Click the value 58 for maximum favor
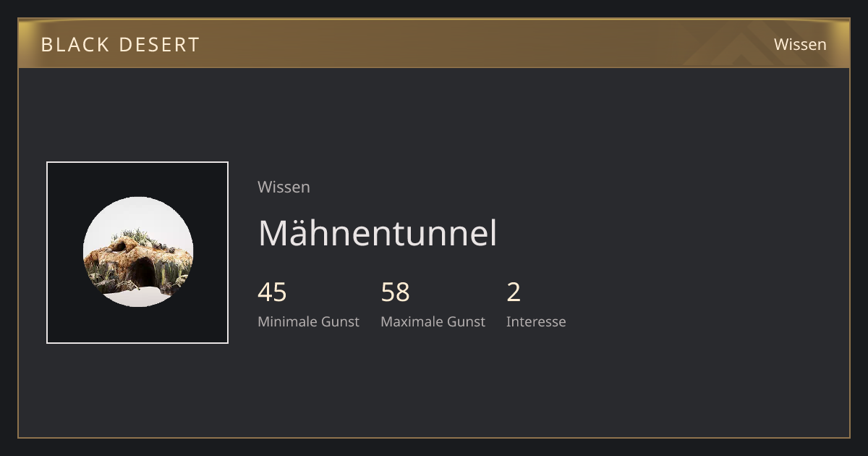Image resolution: width=868 pixels, height=456 pixels. (395, 292)
